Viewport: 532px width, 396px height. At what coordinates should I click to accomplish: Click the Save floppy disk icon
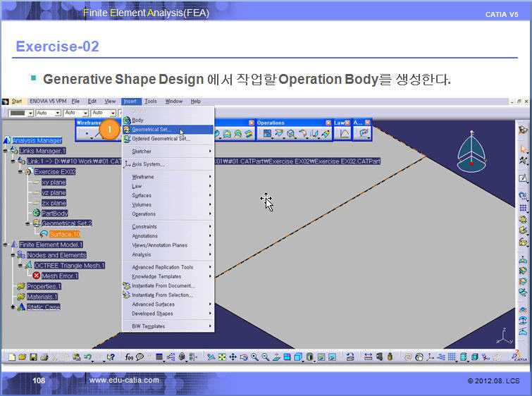coord(33,357)
